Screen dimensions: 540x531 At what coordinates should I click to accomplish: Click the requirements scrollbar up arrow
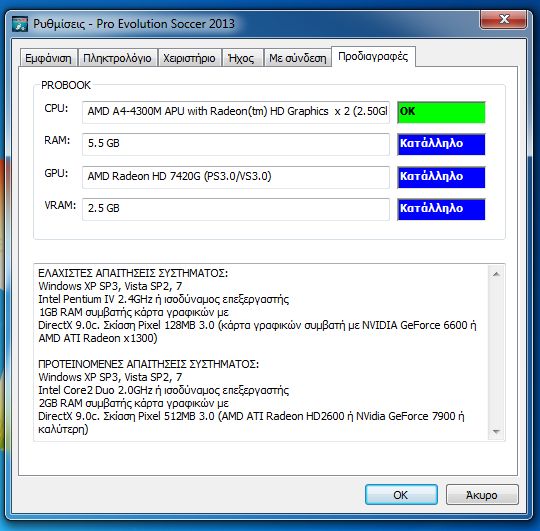(496, 274)
